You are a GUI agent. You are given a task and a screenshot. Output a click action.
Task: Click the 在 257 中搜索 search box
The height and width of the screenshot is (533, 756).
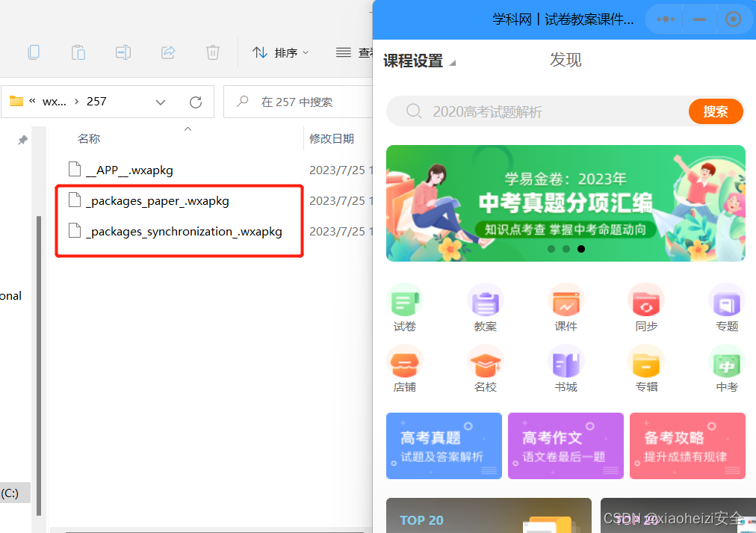point(298,102)
